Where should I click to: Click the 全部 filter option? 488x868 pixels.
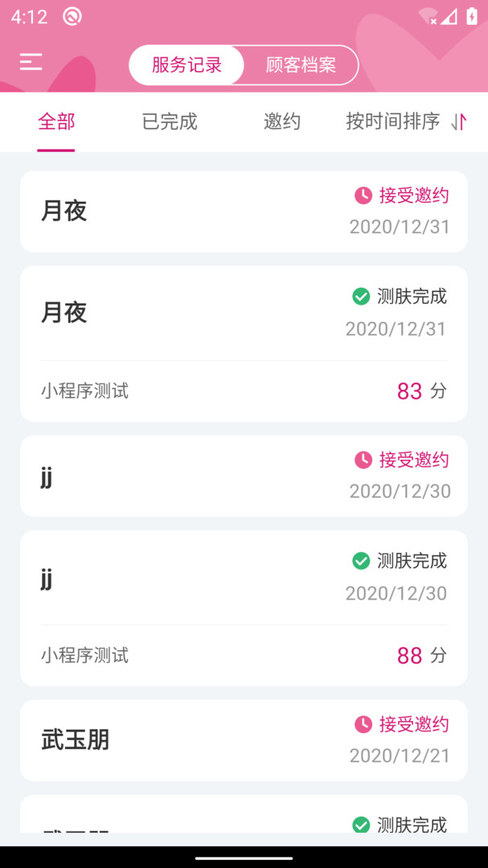(55, 122)
